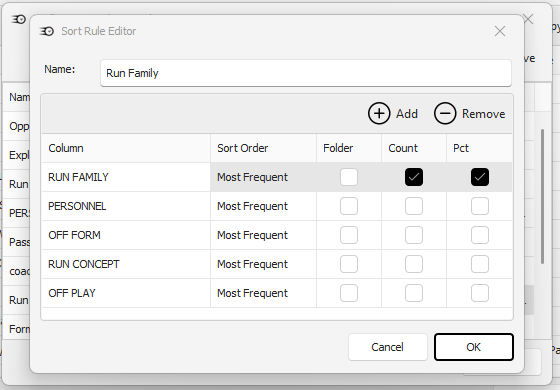Select the OFF PLAY column cell
This screenshot has width=560, height=390.
pyautogui.click(x=126, y=293)
